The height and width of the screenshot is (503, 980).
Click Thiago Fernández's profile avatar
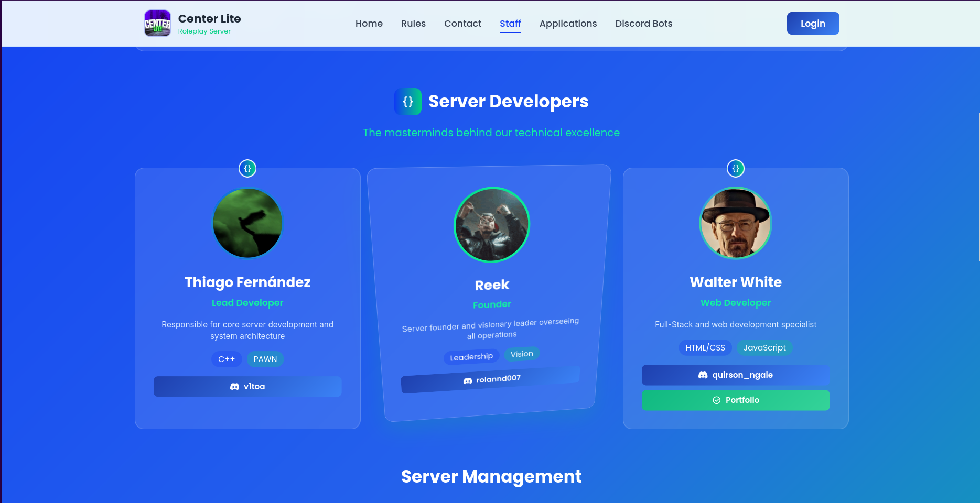coord(247,223)
